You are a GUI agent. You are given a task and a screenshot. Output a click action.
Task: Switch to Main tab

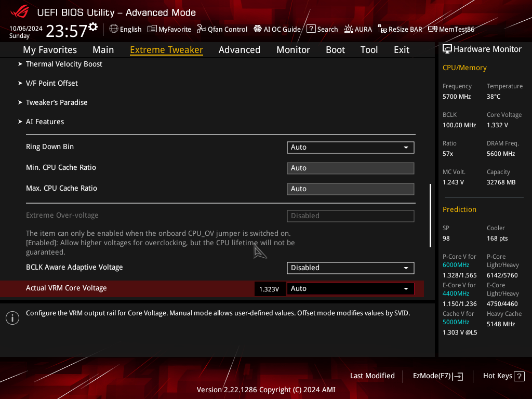click(103, 50)
